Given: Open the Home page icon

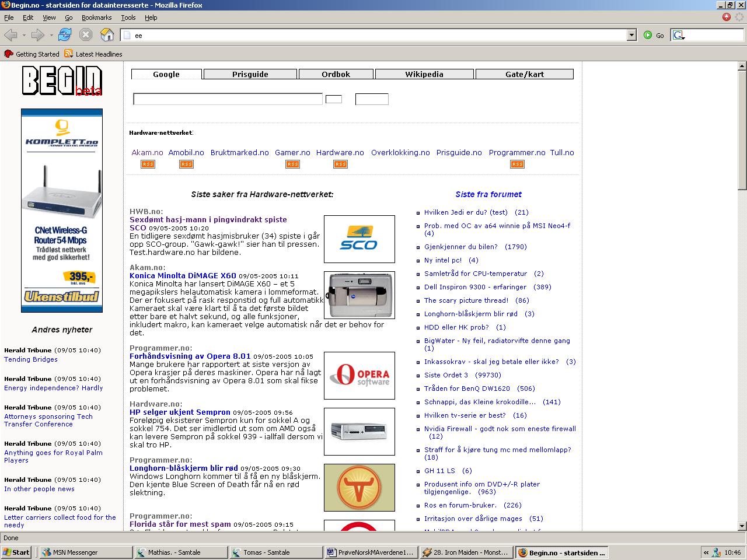Looking at the screenshot, I should pyautogui.click(x=107, y=34).
